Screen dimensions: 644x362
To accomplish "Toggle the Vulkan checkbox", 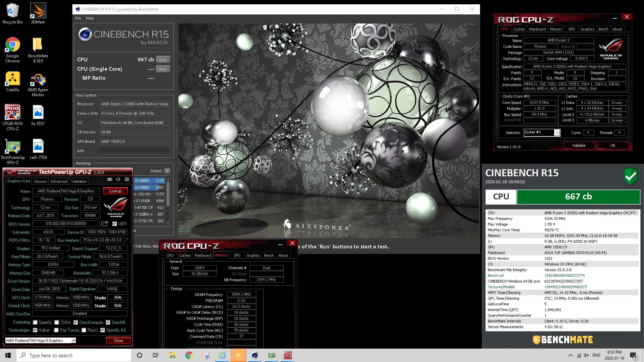I will (35, 330).
